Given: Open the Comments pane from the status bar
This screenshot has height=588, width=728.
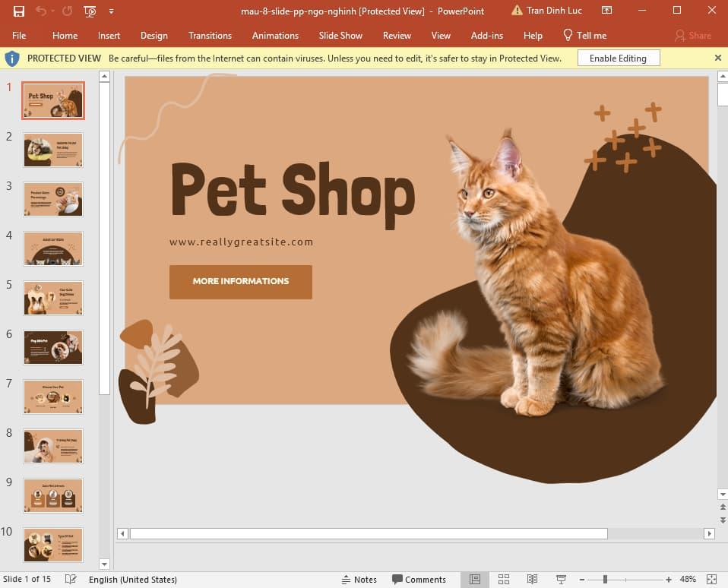Looking at the screenshot, I should click(419, 579).
